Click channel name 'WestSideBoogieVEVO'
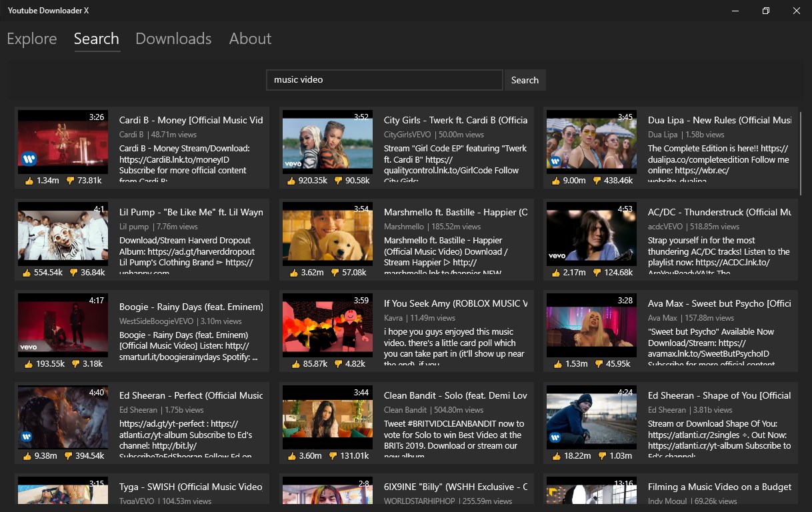Screen dimensions: 812x512 pos(157,321)
